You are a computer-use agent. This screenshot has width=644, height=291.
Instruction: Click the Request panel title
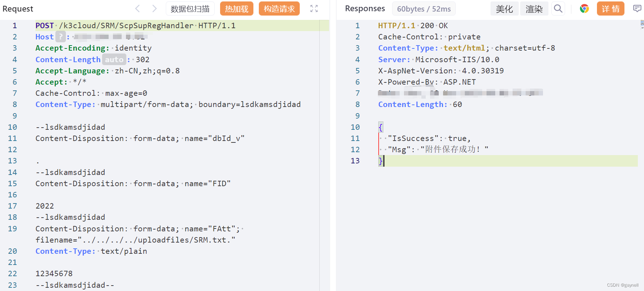click(18, 9)
